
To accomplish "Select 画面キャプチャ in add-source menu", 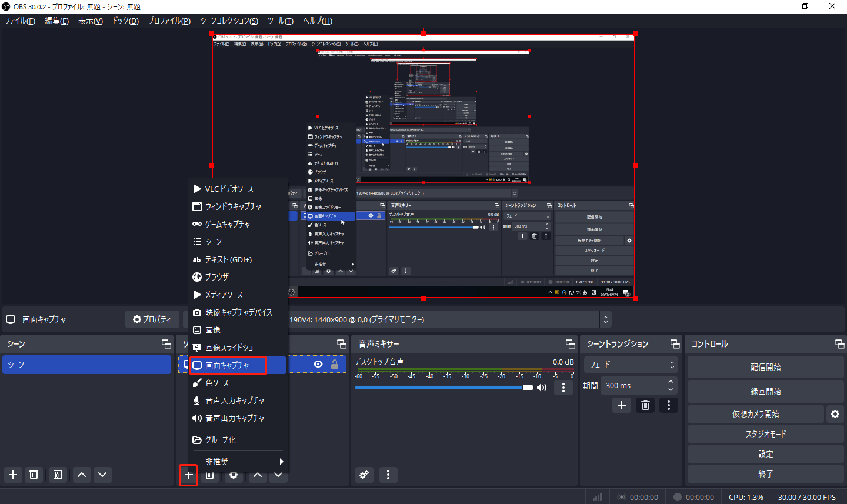I will coord(238,365).
